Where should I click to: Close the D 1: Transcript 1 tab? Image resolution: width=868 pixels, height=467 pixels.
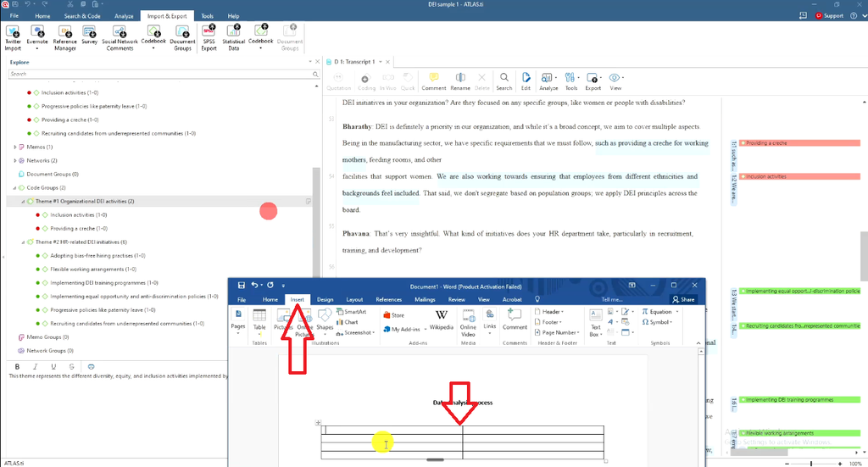387,62
